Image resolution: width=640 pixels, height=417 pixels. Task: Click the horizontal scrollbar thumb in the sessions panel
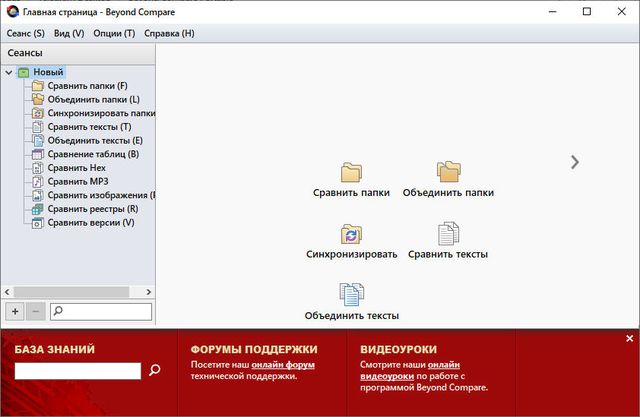click(71, 292)
